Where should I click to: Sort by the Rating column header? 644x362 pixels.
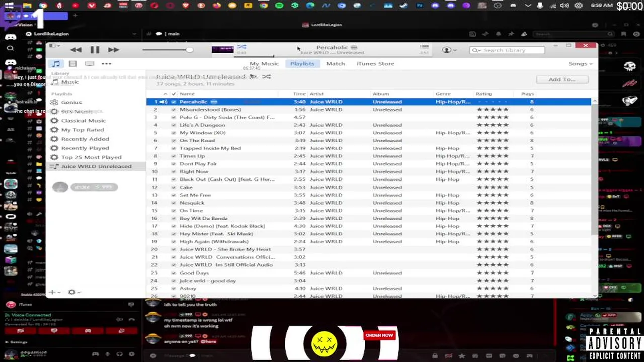(x=484, y=94)
